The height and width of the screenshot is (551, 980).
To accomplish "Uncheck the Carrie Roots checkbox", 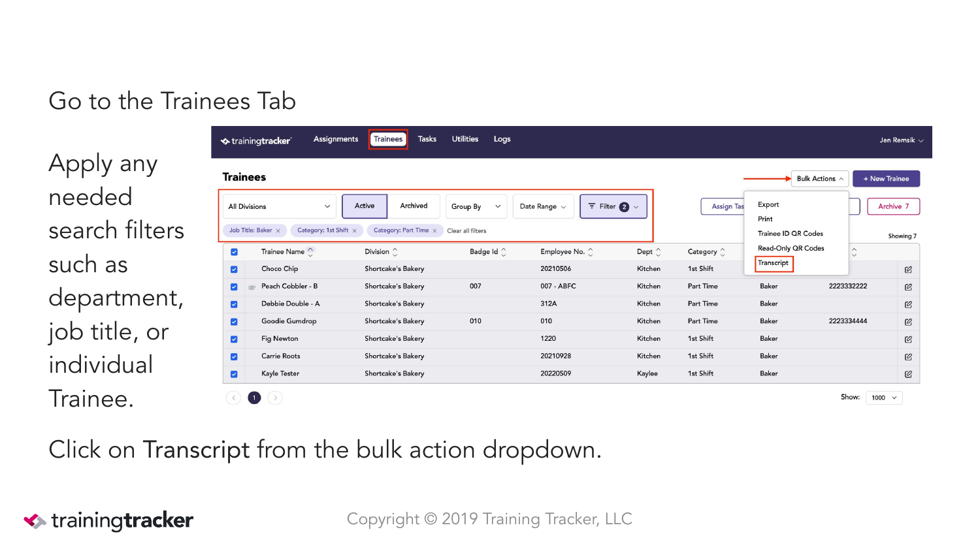I will [x=234, y=357].
